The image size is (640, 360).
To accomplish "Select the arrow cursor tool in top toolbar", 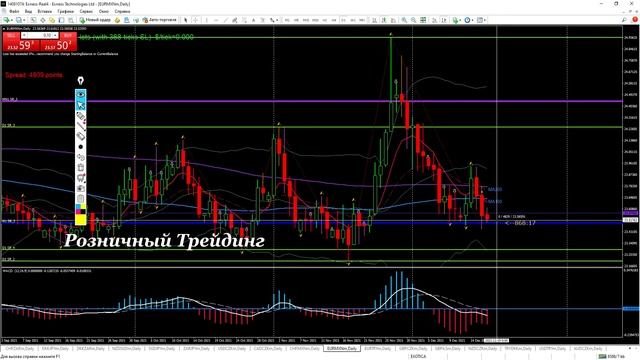I will click(186, 20).
